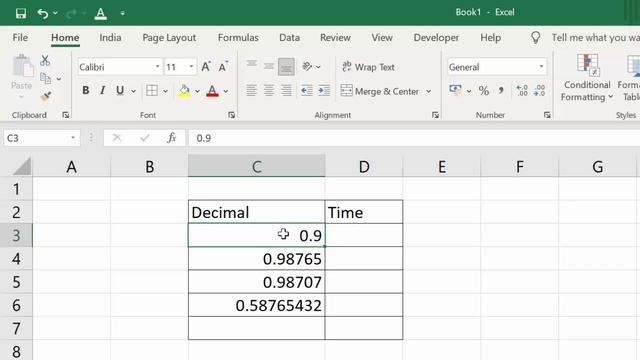Open Customize Quick Access Toolbar dropdown

[x=122, y=13]
